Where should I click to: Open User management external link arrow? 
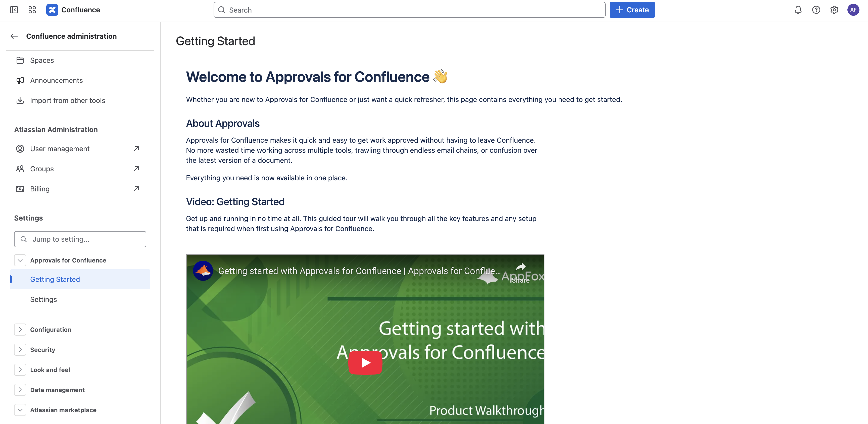click(136, 148)
